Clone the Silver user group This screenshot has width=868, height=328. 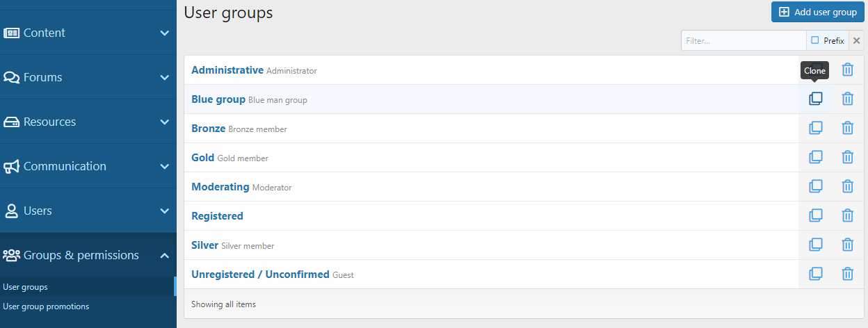(815, 245)
